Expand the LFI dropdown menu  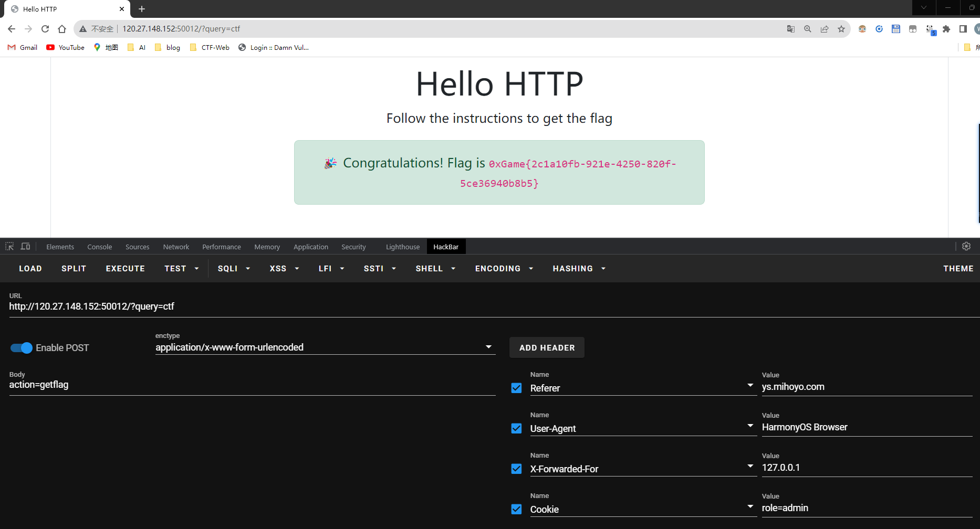331,268
